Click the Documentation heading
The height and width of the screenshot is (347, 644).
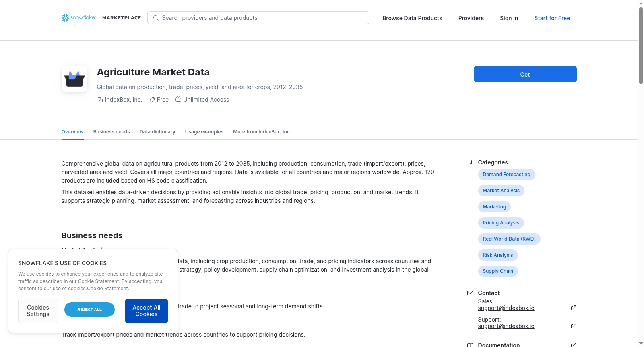pos(499,345)
